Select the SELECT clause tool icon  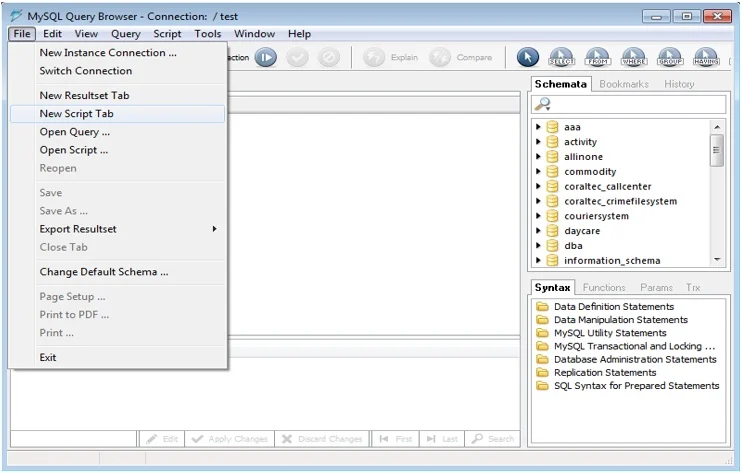[562, 58]
